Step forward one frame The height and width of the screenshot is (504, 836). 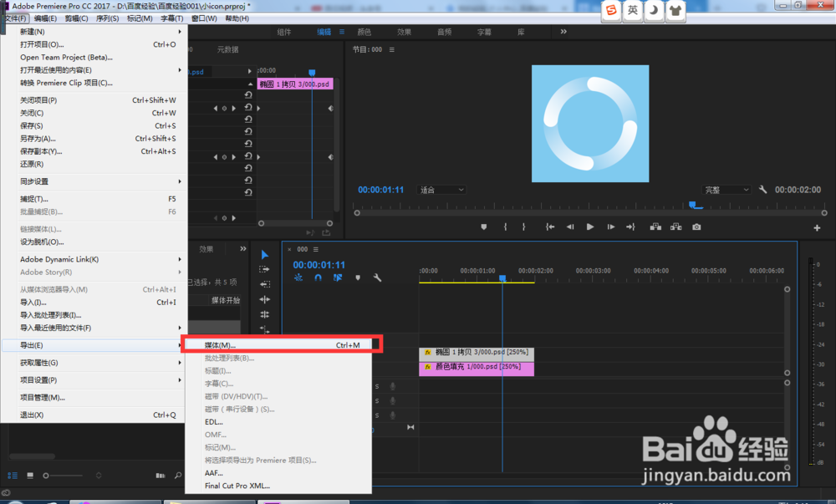(x=611, y=227)
